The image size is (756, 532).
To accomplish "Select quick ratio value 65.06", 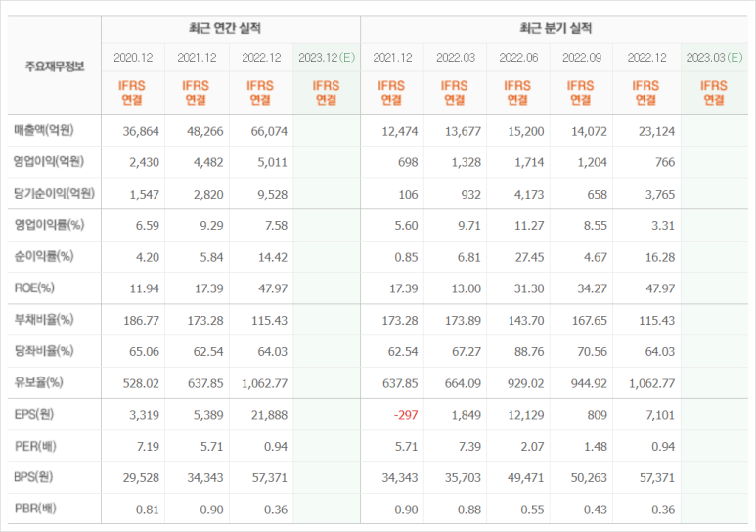I will click(x=144, y=352).
